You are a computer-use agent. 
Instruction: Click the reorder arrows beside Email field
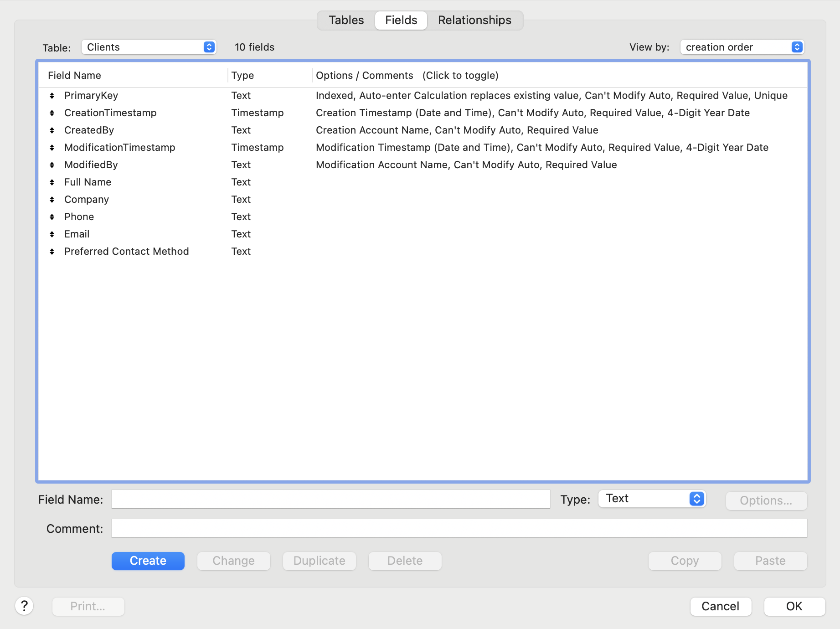click(x=52, y=234)
